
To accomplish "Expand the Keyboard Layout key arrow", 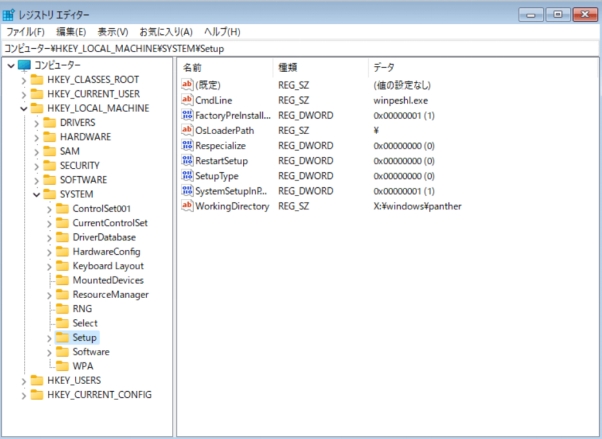I will click(49, 267).
